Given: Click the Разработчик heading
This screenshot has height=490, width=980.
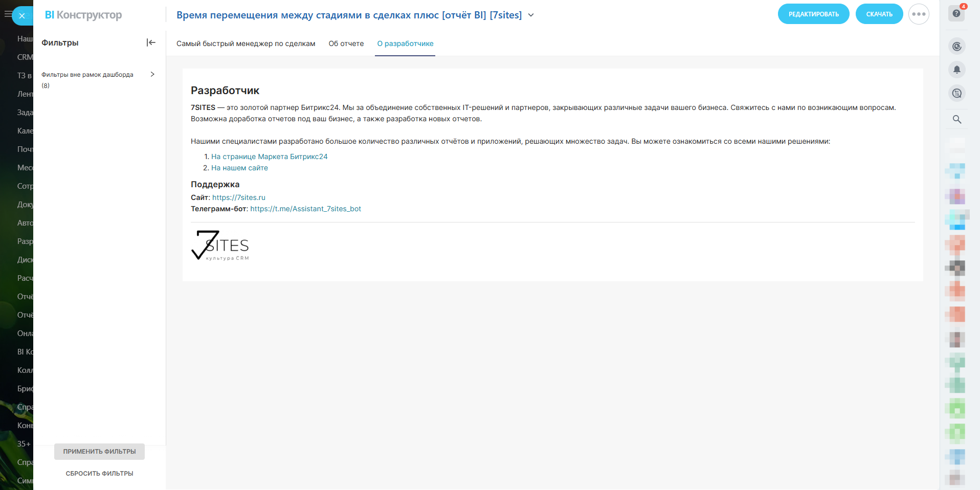Looking at the screenshot, I should 225,91.
